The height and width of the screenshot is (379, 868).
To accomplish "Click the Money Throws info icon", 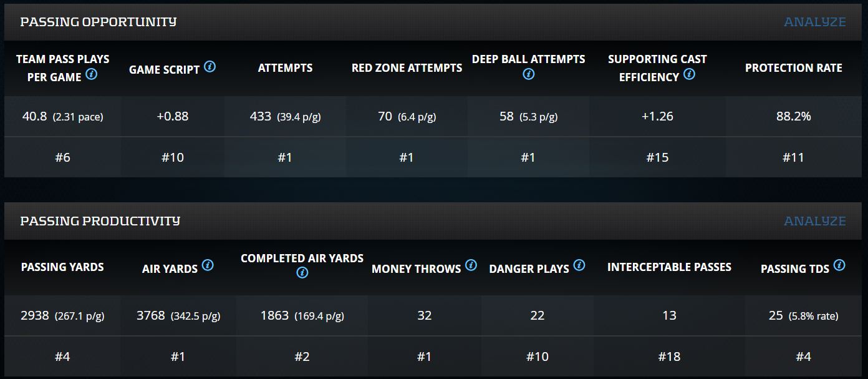I will click(471, 266).
